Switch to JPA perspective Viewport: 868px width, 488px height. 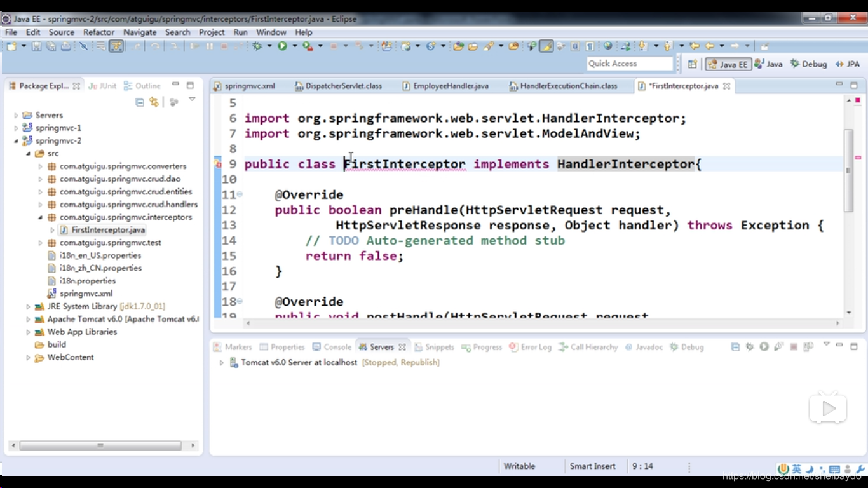point(848,64)
